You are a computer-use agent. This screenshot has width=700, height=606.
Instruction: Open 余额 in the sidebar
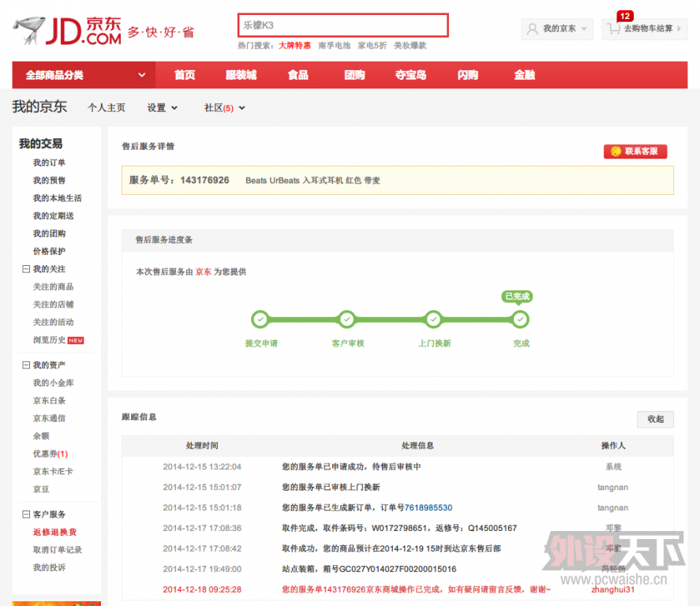(x=41, y=436)
